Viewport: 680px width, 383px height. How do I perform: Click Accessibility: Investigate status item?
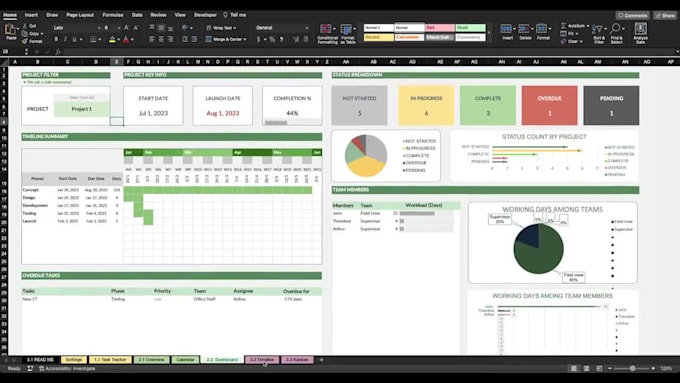point(67,369)
